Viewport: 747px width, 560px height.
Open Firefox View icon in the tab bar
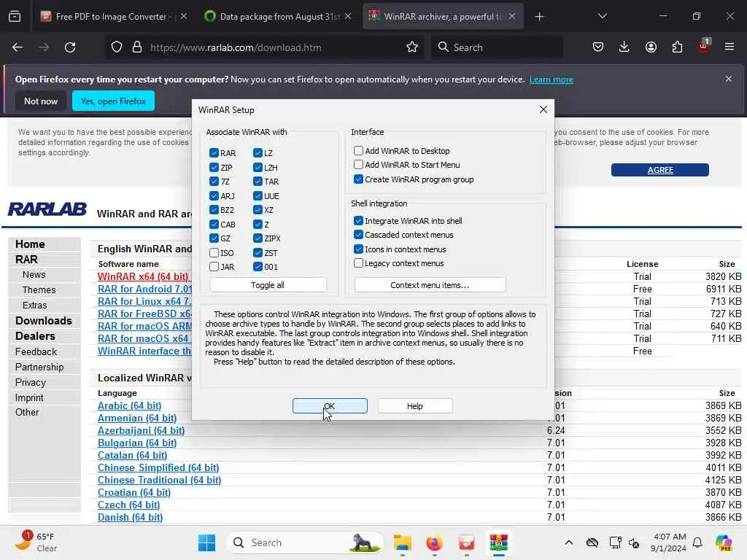click(15, 17)
